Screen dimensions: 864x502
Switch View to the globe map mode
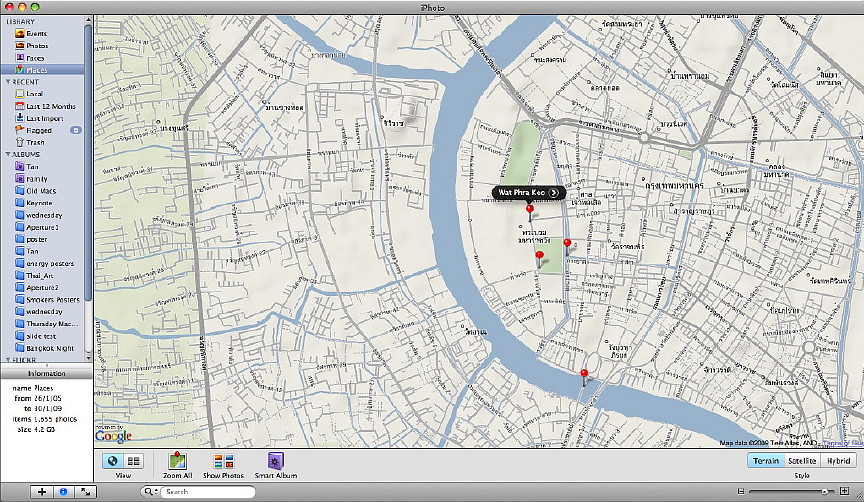[112, 461]
